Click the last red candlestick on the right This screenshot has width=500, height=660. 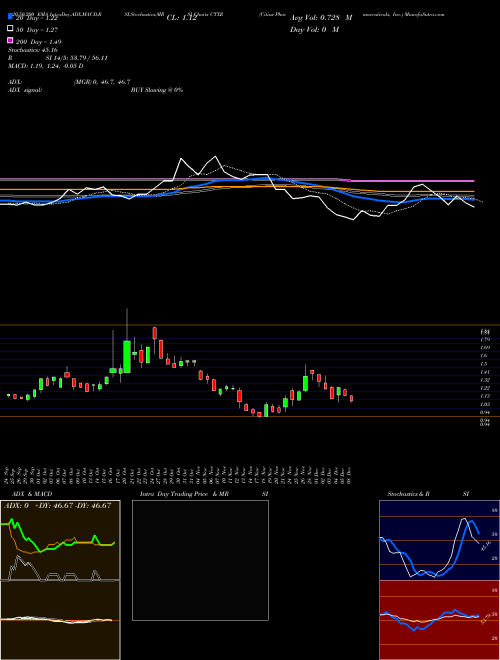(351, 398)
